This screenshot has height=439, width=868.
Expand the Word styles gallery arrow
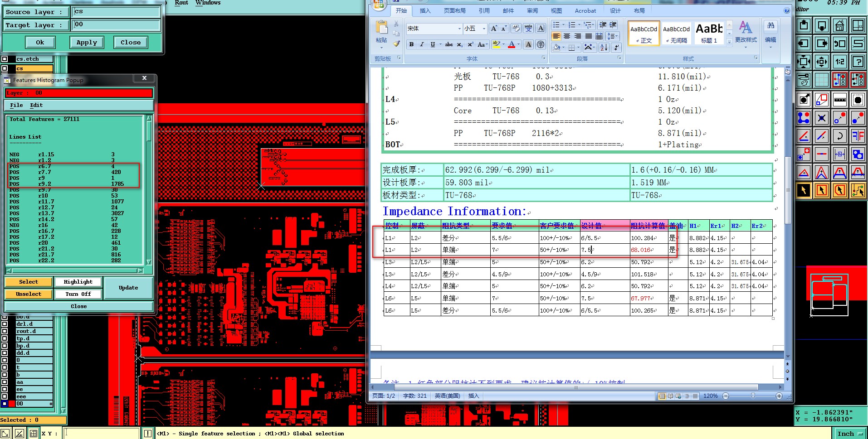point(729,42)
